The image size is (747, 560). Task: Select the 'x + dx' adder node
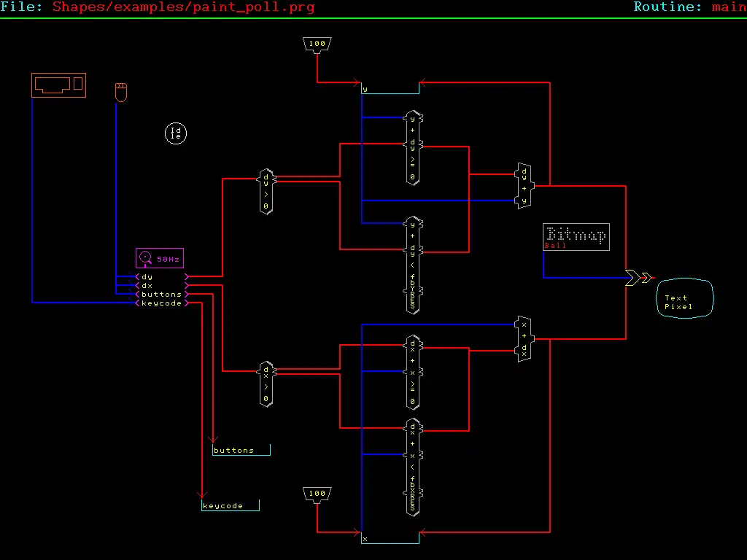pyautogui.click(x=524, y=339)
